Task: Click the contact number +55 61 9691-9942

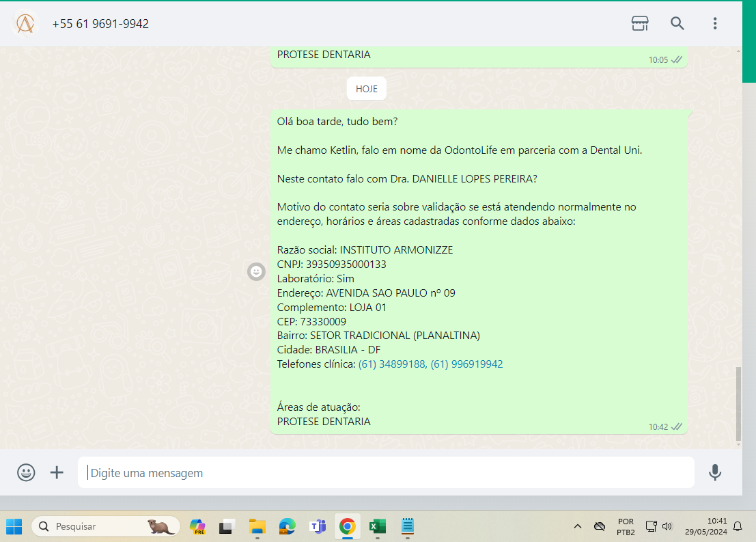Action: point(100,24)
